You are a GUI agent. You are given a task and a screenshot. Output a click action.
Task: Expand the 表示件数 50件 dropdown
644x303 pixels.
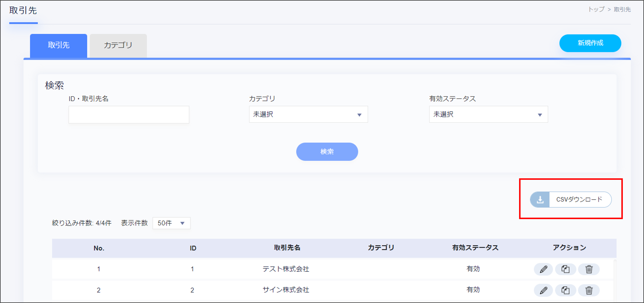[x=171, y=223]
